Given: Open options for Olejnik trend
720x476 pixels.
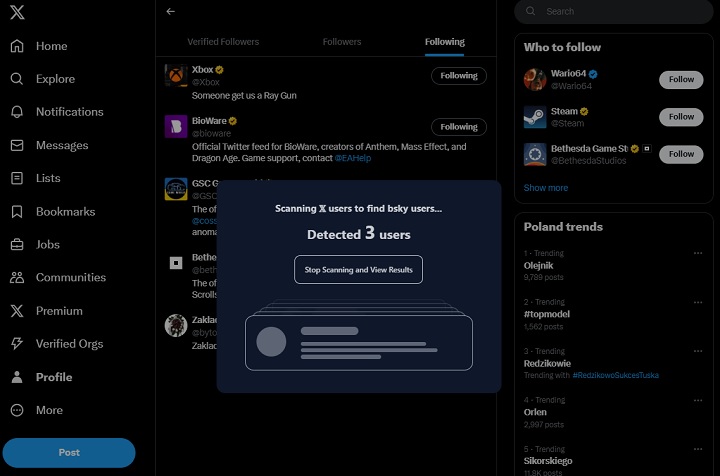Looking at the screenshot, I should (x=697, y=253).
